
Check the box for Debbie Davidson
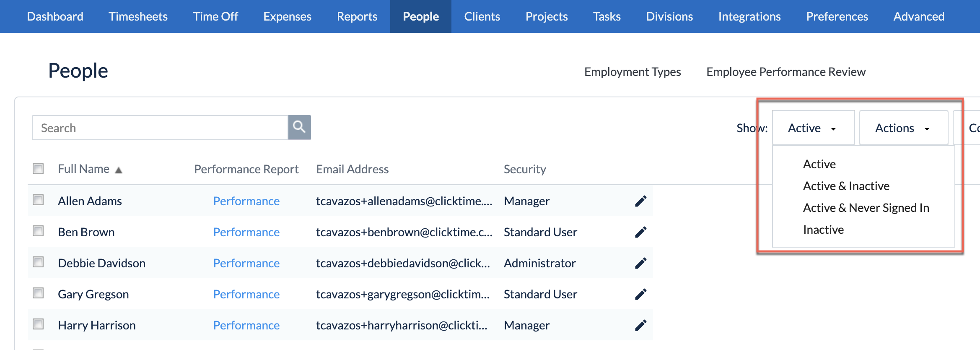coord(38,262)
